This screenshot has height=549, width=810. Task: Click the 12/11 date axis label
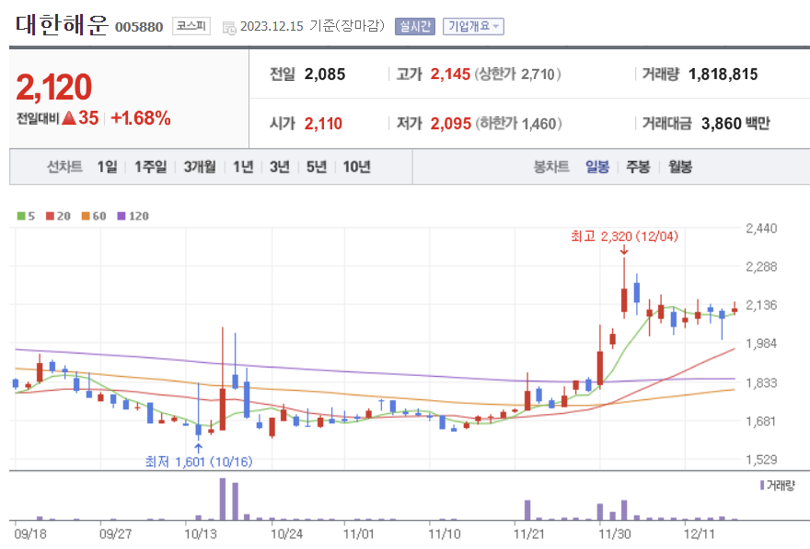(699, 534)
